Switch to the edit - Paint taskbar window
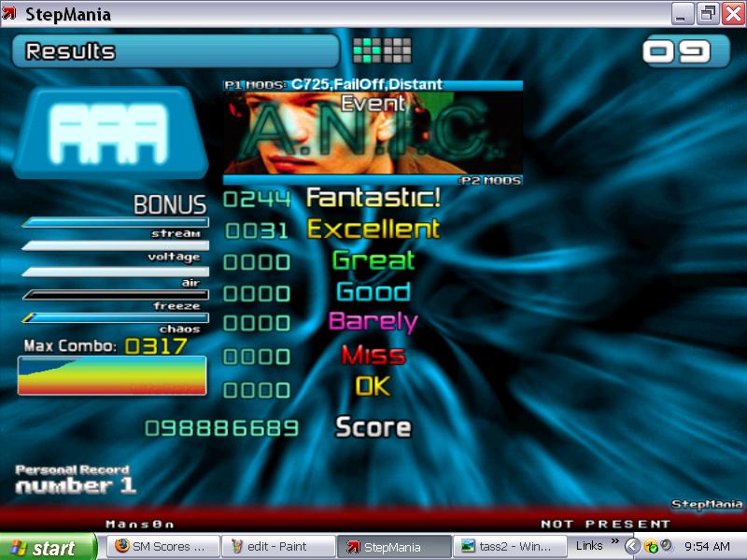747x560 pixels. (x=279, y=546)
